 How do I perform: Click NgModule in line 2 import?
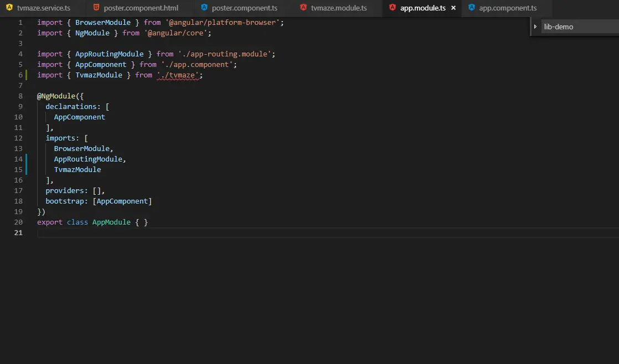[92, 33]
